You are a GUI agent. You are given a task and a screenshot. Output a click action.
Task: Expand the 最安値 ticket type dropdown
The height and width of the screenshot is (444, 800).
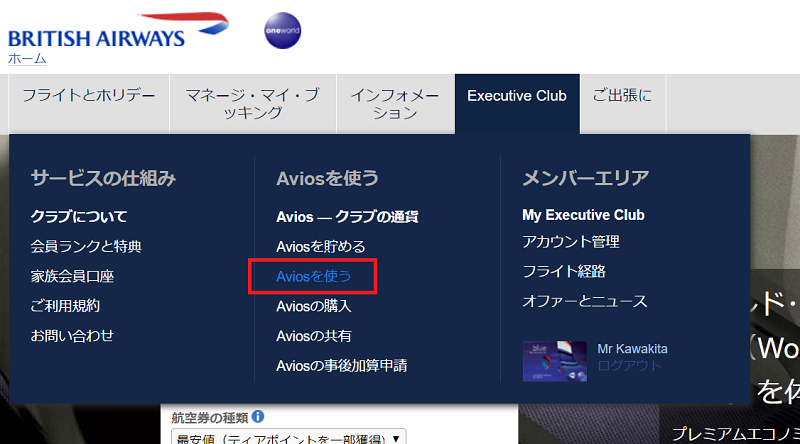[288, 437]
